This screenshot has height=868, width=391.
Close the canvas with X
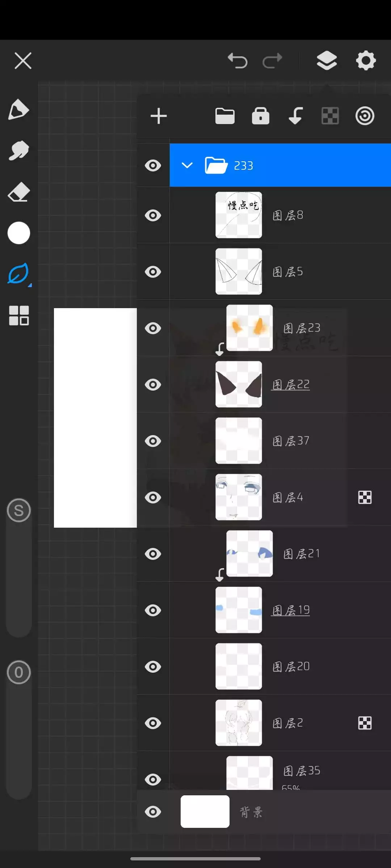[23, 60]
